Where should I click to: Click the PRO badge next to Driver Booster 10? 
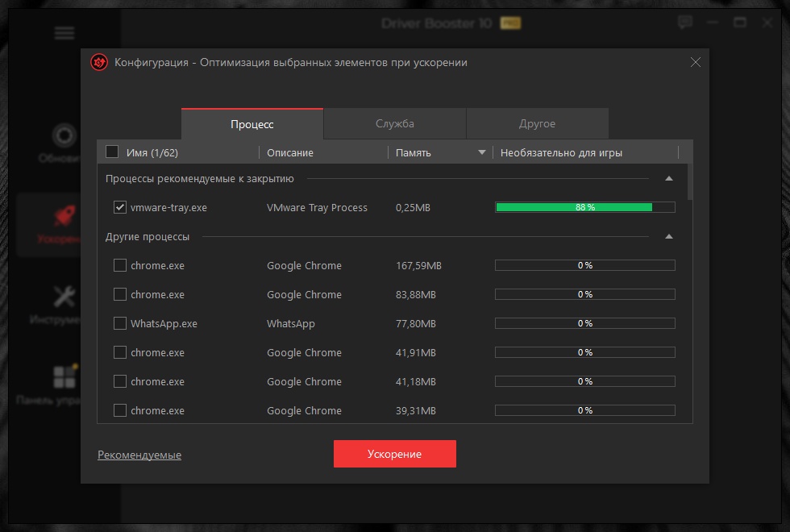tap(510, 23)
